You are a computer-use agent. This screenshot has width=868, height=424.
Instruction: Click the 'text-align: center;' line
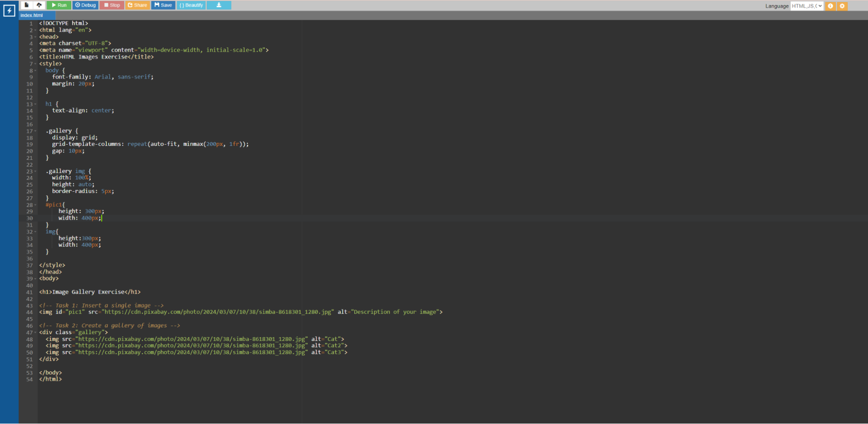coord(83,111)
